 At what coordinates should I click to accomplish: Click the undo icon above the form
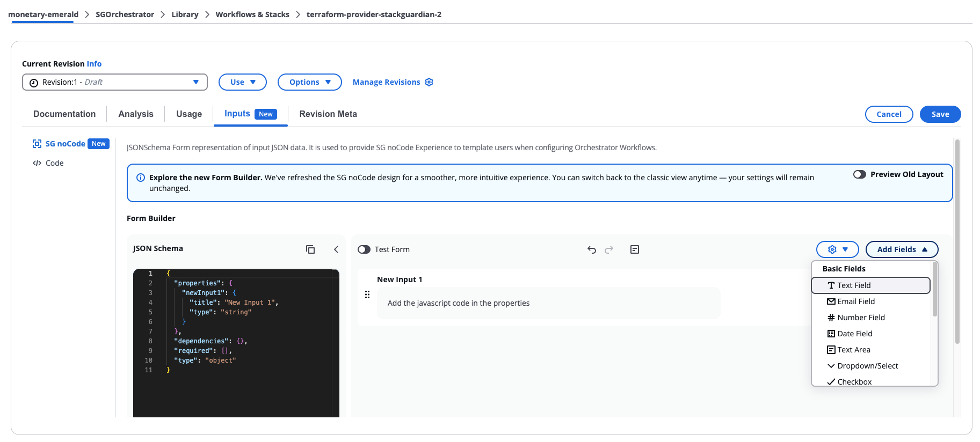point(591,249)
